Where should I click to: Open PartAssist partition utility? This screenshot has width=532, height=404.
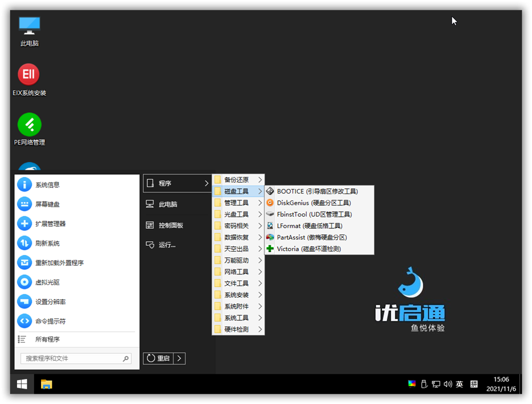(314, 237)
